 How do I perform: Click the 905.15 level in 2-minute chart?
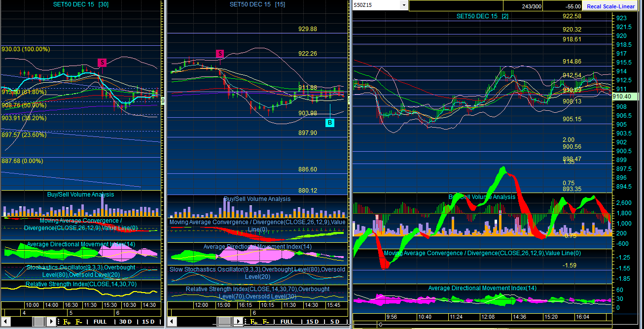[x=572, y=119]
